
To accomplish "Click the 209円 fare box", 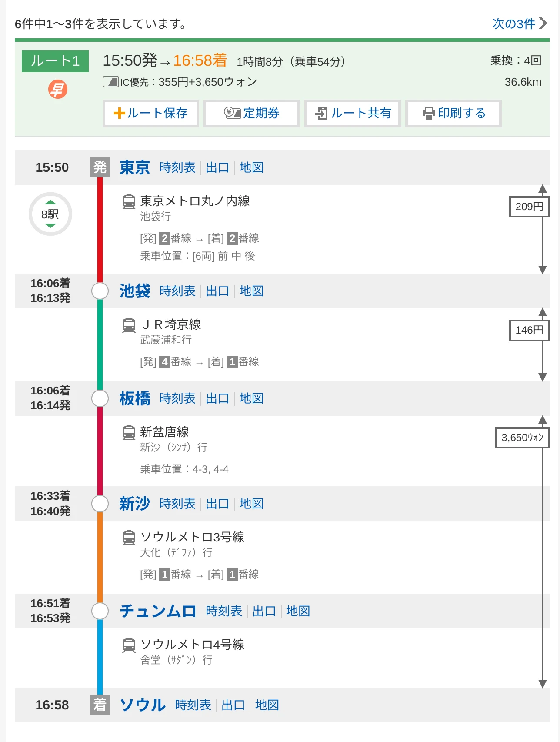I will tap(529, 207).
